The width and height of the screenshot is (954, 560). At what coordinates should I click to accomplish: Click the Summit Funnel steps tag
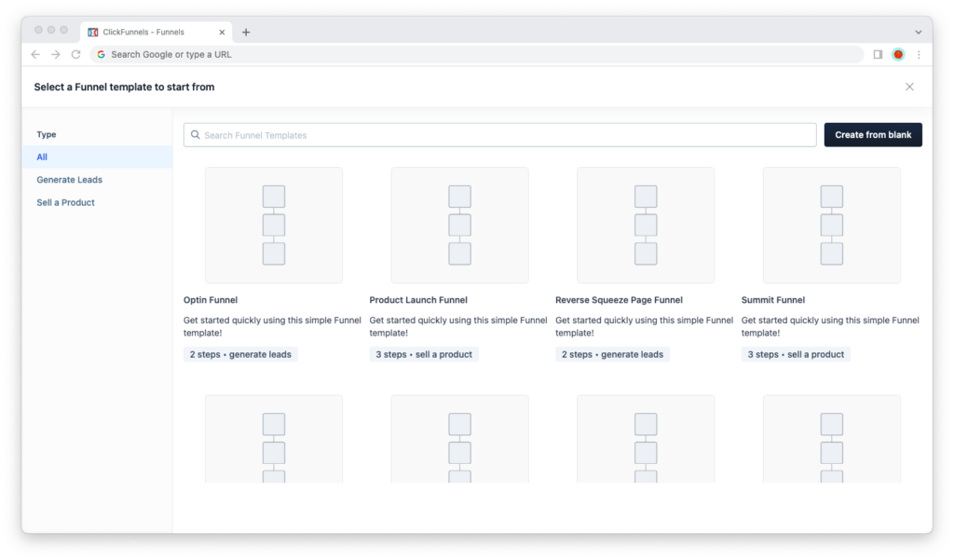click(796, 354)
